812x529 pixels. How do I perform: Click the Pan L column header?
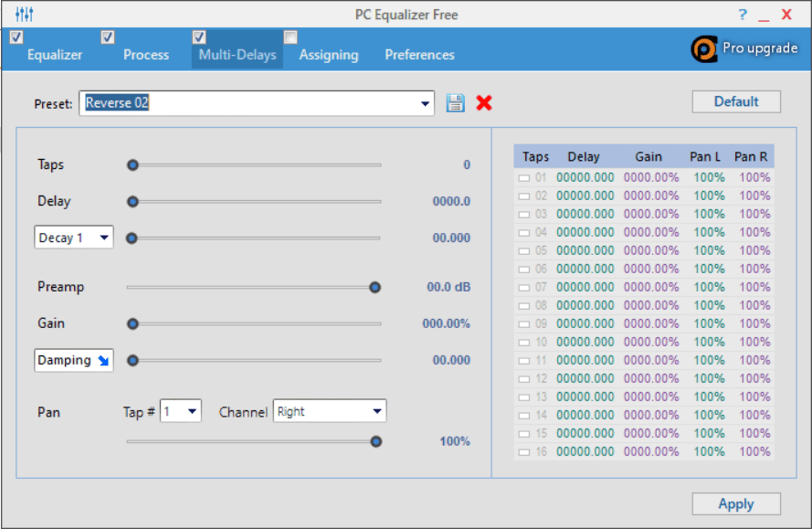point(705,157)
